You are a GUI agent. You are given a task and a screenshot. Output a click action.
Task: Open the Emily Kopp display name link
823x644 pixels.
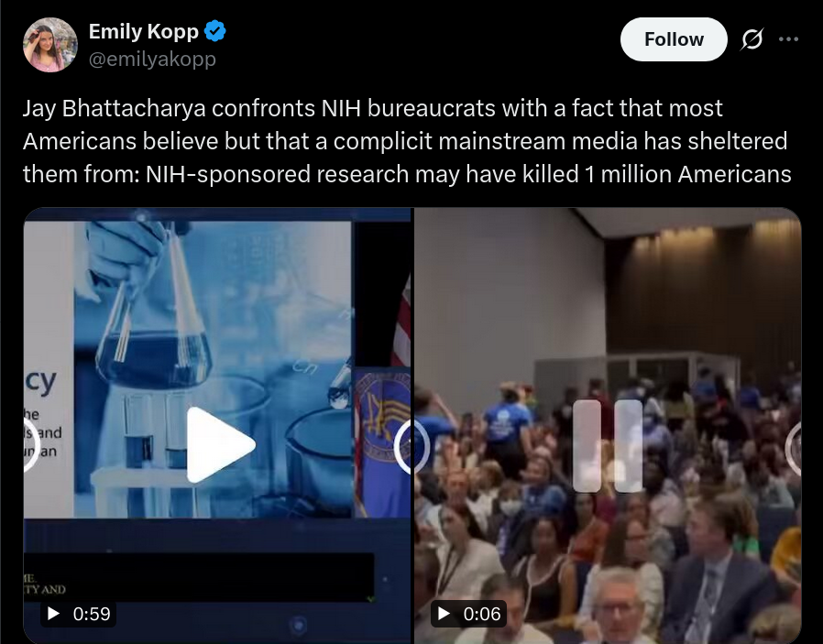tap(143, 31)
